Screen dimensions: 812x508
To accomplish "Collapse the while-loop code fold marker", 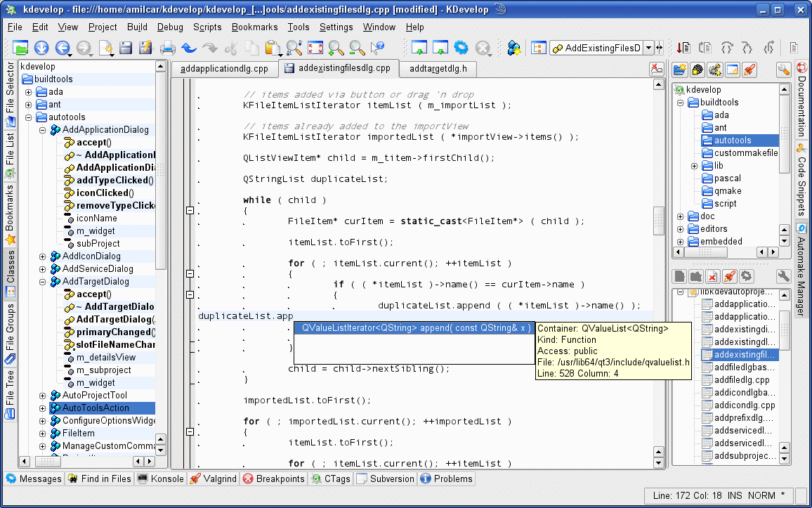I will pos(189,210).
